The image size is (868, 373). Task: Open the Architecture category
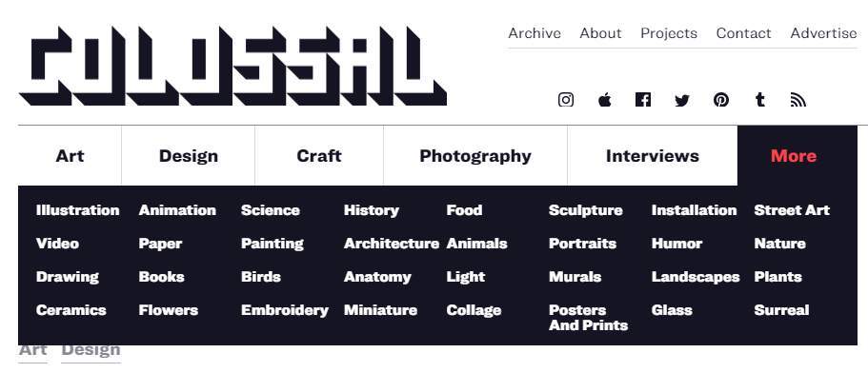click(x=392, y=244)
